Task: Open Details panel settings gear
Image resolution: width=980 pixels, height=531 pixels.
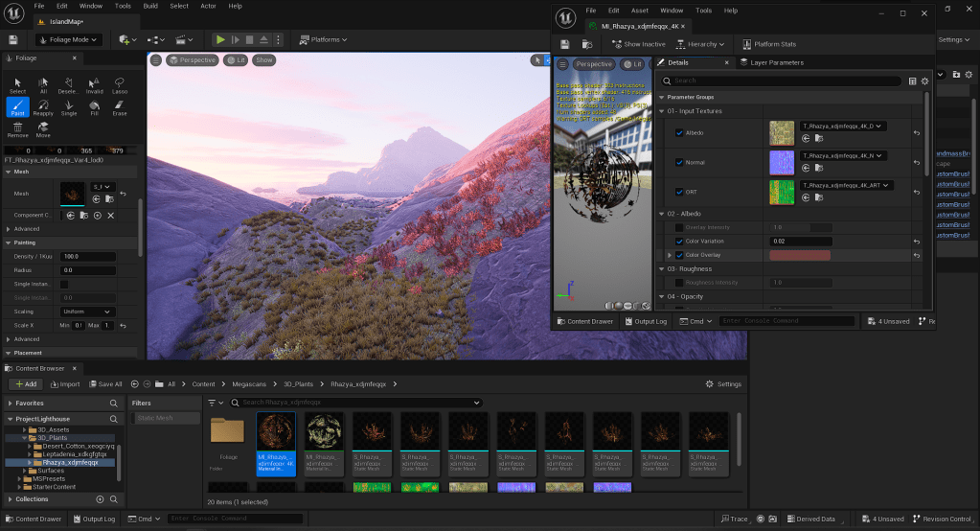Action: 925,81
